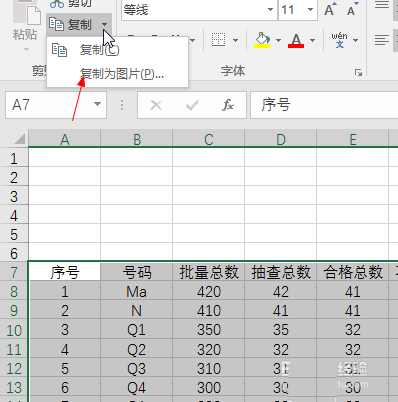Open the Paste options dropdown arrow

tap(26, 49)
